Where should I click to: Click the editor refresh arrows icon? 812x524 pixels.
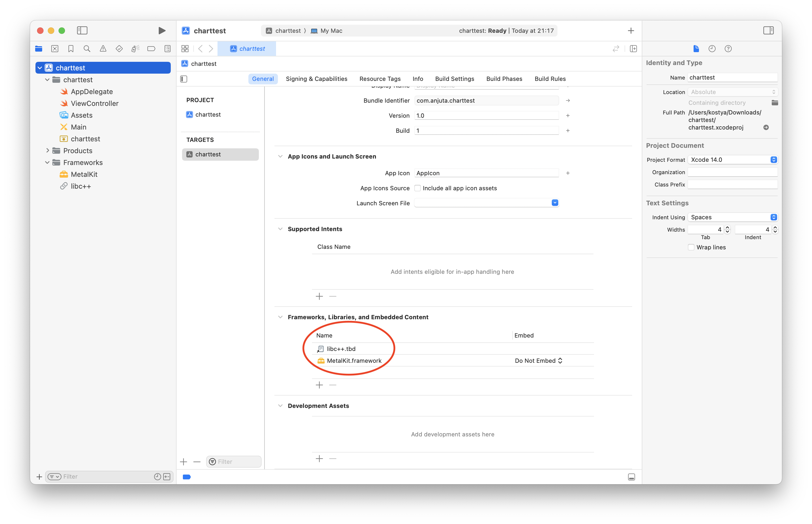pyautogui.click(x=616, y=49)
